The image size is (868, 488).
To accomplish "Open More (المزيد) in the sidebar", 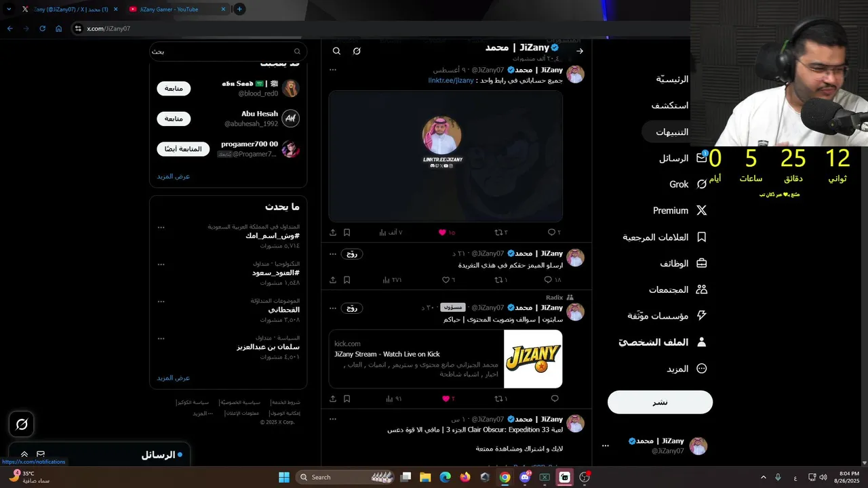I will 687,369.
